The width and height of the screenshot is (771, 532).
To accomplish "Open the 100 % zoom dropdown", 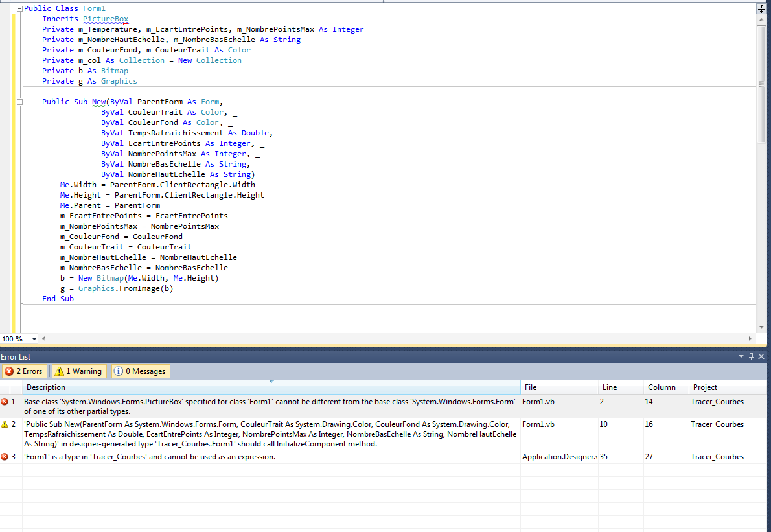I will pos(34,339).
